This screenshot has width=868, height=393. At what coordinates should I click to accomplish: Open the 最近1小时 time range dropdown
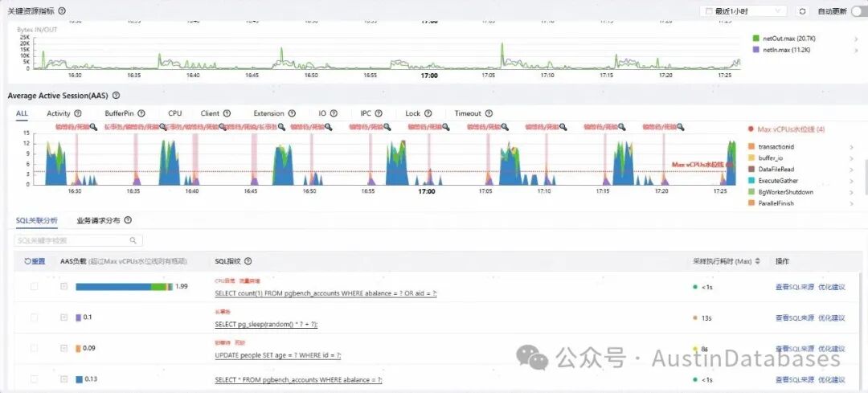743,11
